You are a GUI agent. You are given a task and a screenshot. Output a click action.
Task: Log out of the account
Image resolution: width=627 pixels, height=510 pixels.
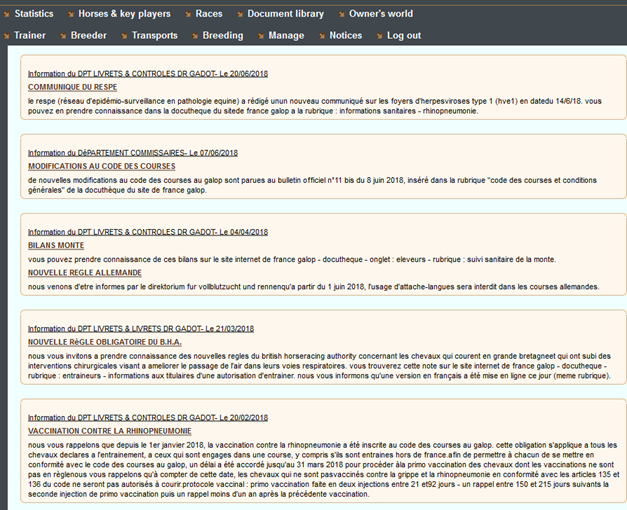403,36
